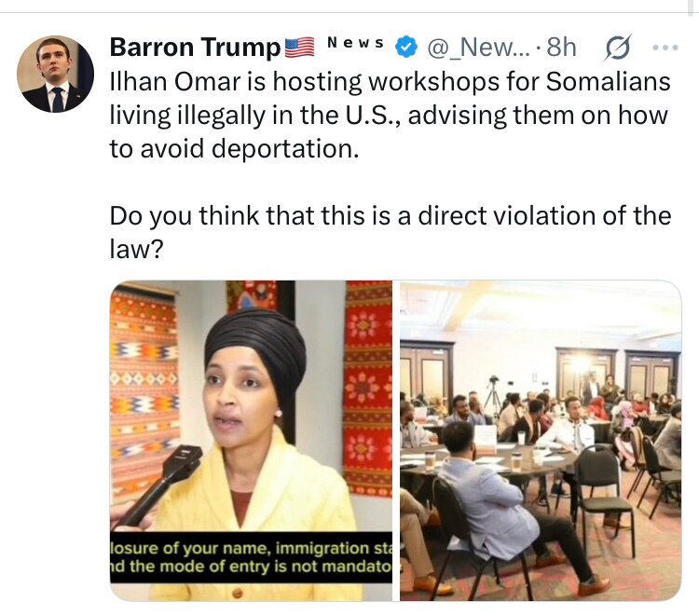
Task: Open the poster's profile picture
Action: point(56,74)
